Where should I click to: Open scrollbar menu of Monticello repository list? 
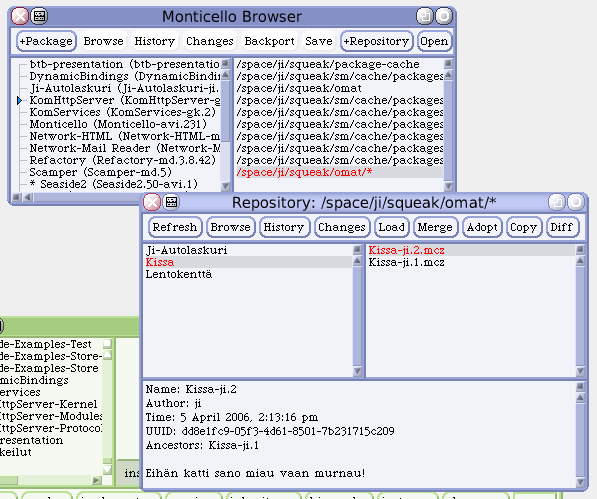click(448, 63)
